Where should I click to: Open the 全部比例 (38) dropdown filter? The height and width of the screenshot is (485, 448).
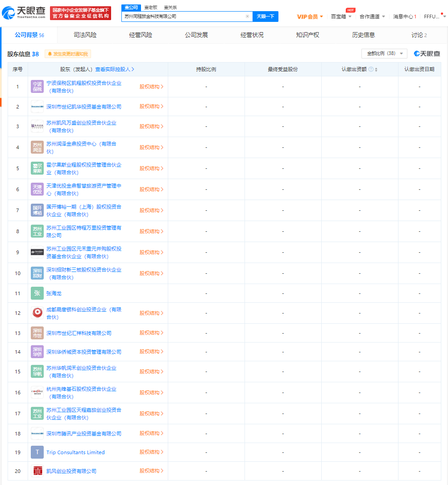384,54
